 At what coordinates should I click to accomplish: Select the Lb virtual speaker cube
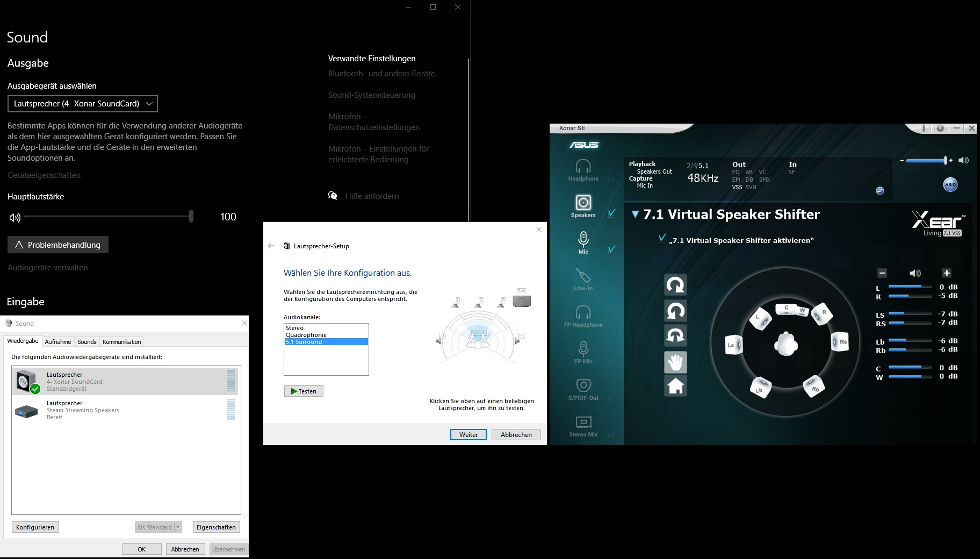tap(761, 388)
